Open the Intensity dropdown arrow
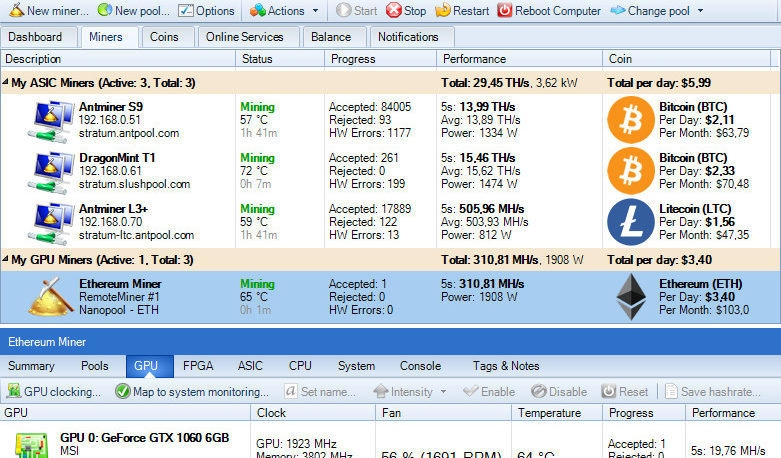781x458 pixels. (x=443, y=392)
